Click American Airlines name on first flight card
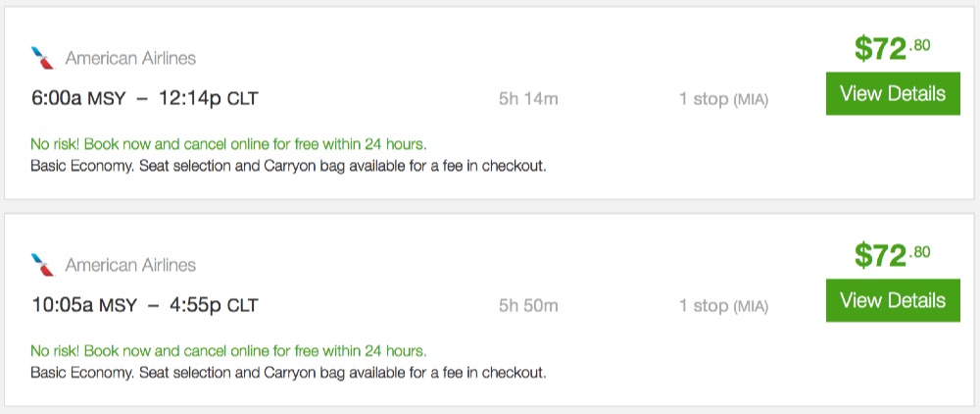 pyautogui.click(x=130, y=58)
